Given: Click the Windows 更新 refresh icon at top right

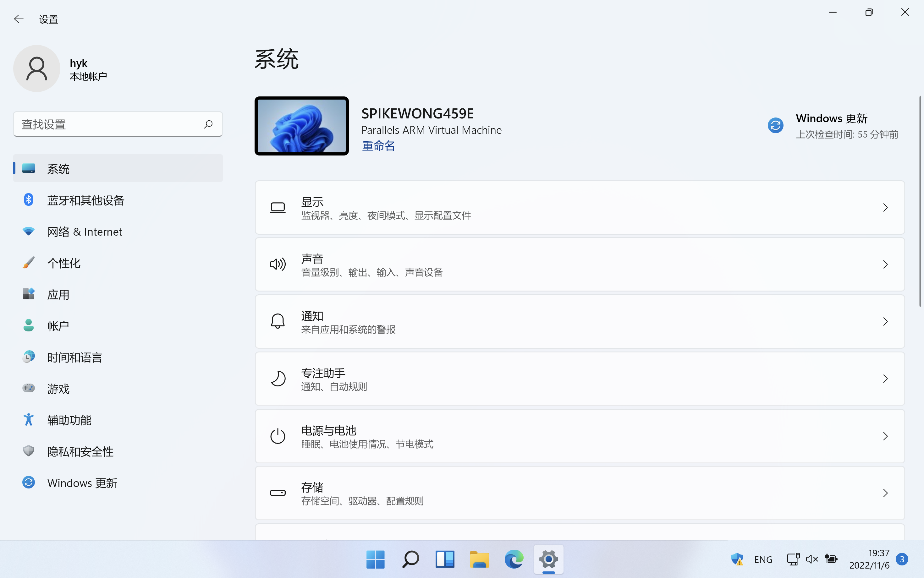Looking at the screenshot, I should pyautogui.click(x=776, y=125).
